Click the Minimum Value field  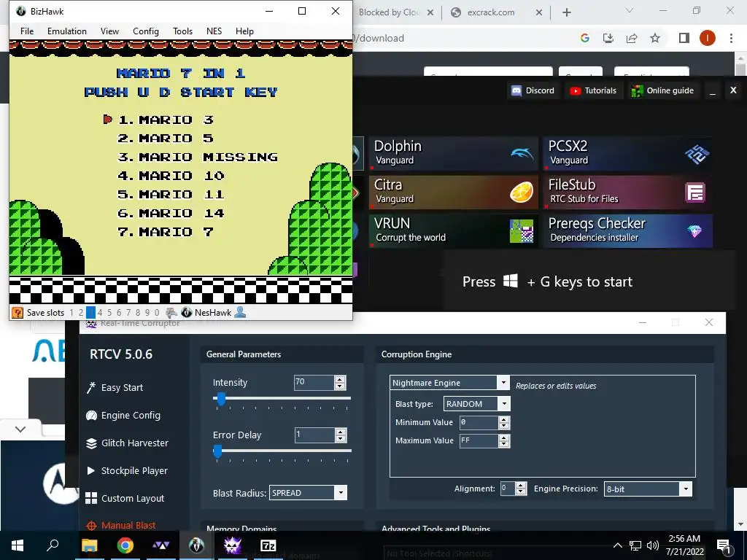[x=479, y=422]
